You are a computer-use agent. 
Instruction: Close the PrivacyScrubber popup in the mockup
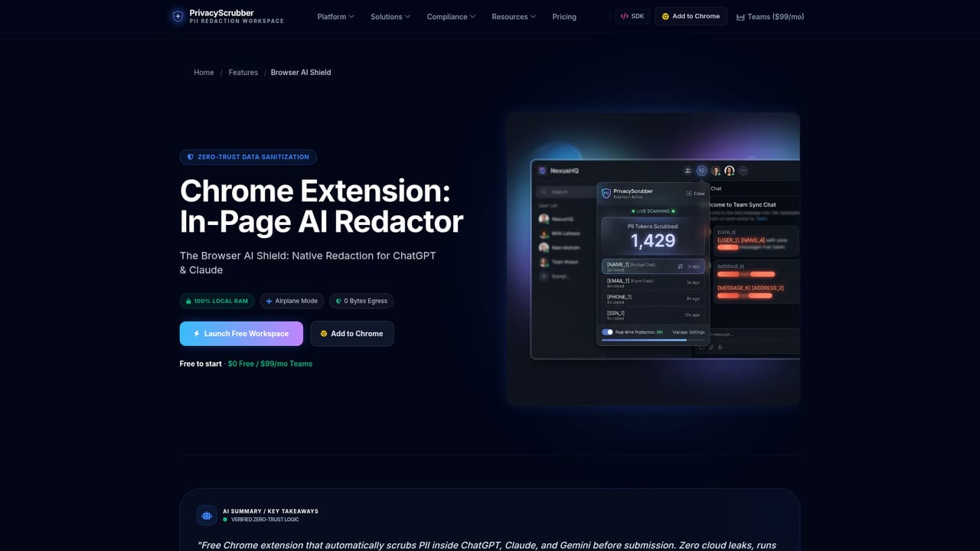click(695, 194)
